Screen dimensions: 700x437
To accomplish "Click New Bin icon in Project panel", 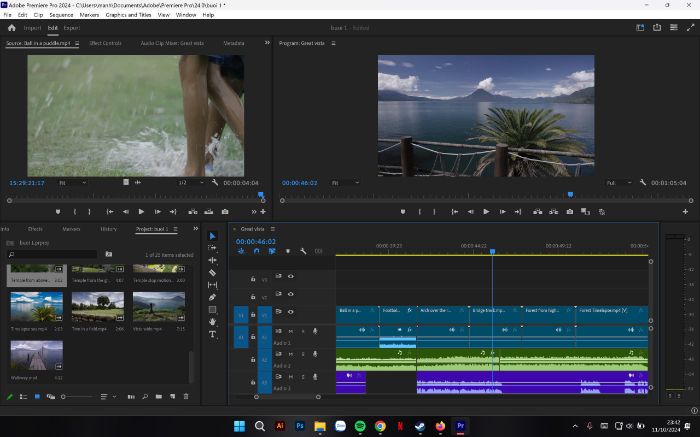I will (x=159, y=396).
